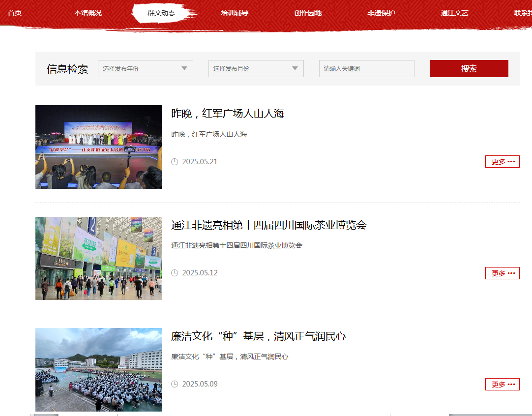The height and width of the screenshot is (416, 532).
Task: Focus the keyword input field (请输入关键词)
Action: click(366, 69)
